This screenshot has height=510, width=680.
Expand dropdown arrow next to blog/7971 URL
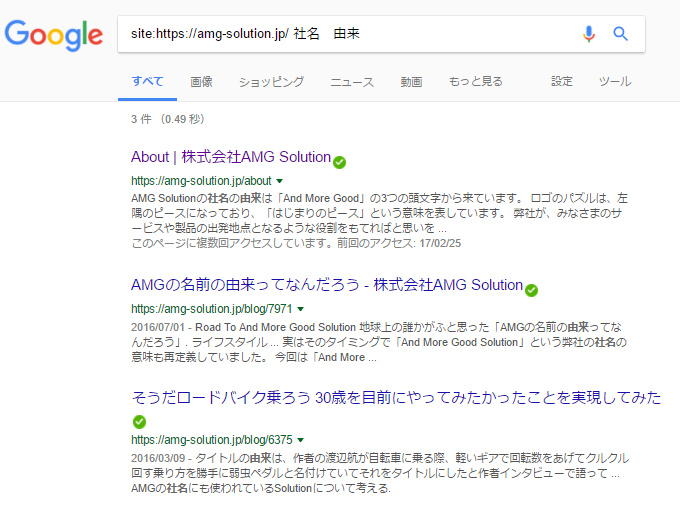[x=301, y=309]
